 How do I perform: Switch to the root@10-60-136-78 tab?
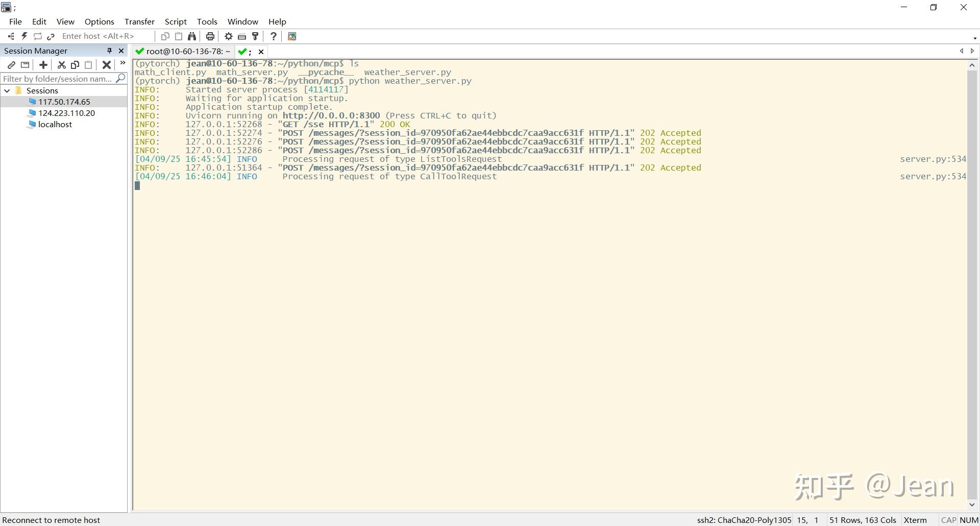point(184,51)
